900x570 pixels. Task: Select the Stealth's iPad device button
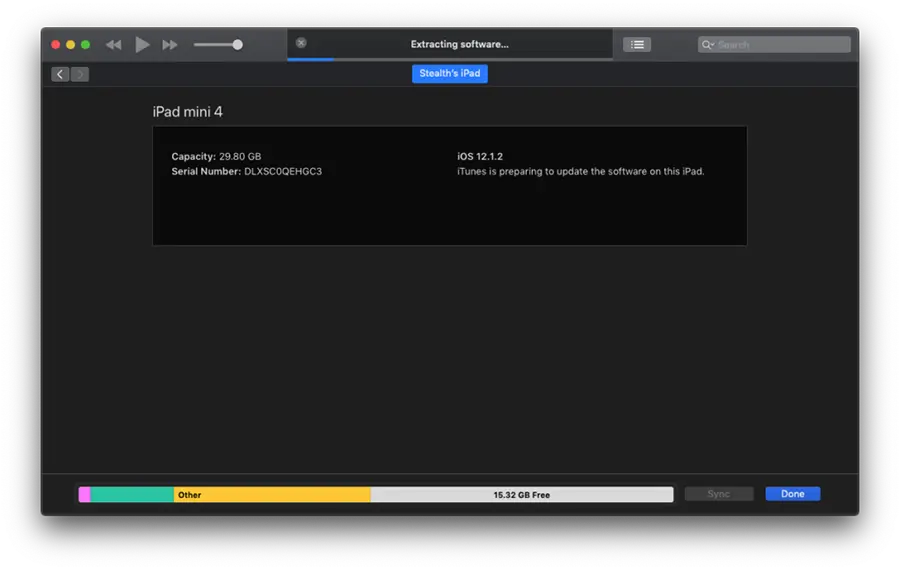(450, 74)
